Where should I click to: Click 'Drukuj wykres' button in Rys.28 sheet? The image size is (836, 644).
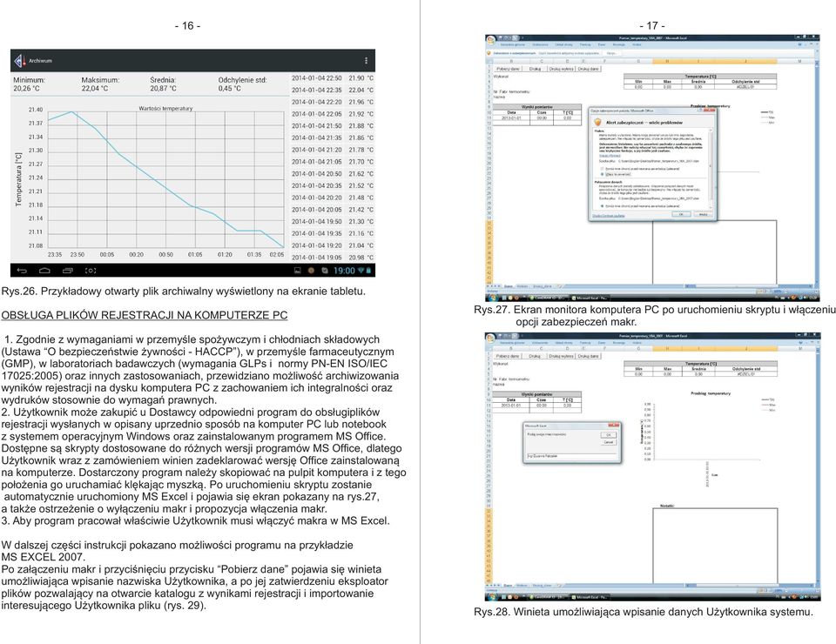562,356
